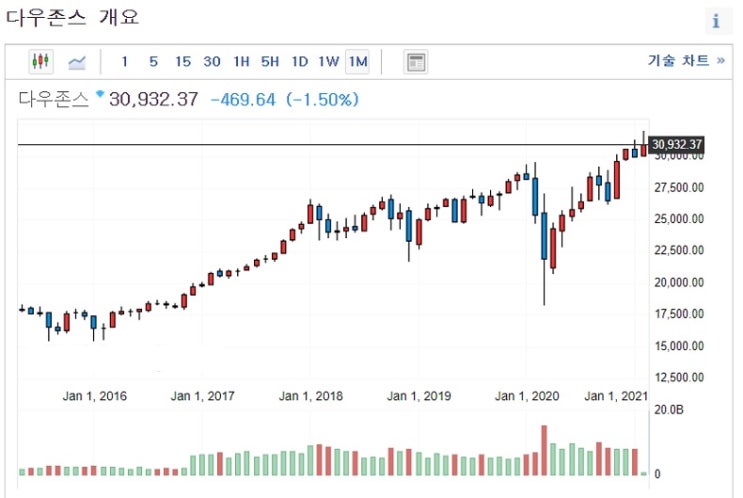The width and height of the screenshot is (743, 498).
Task: Click the small blue diamond next to 다우존스
Action: (x=99, y=95)
